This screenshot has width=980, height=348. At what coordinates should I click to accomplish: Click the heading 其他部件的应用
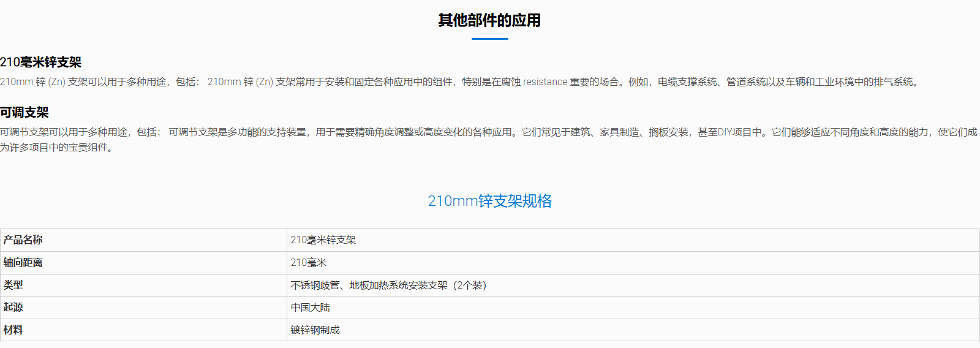pos(489,20)
